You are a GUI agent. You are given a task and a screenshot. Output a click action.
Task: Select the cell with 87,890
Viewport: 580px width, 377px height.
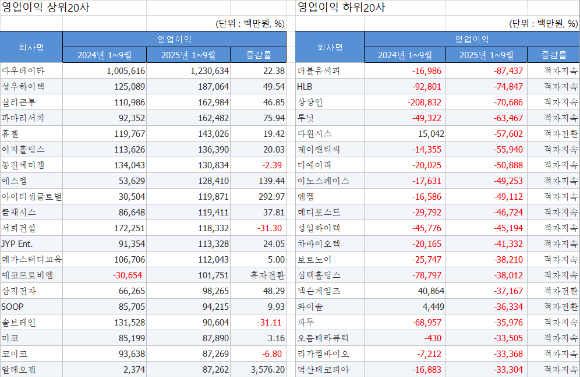tap(189, 338)
